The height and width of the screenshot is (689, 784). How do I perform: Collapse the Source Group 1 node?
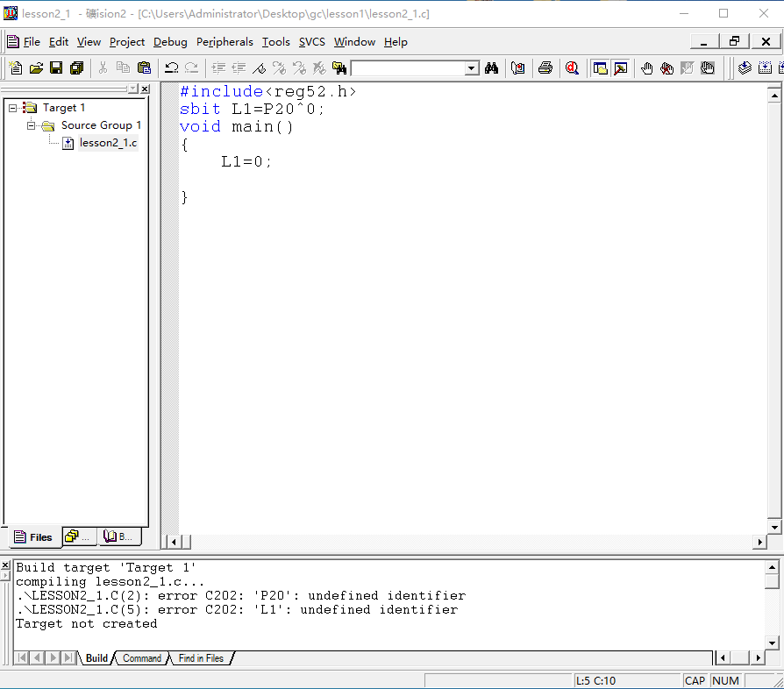click(x=31, y=125)
